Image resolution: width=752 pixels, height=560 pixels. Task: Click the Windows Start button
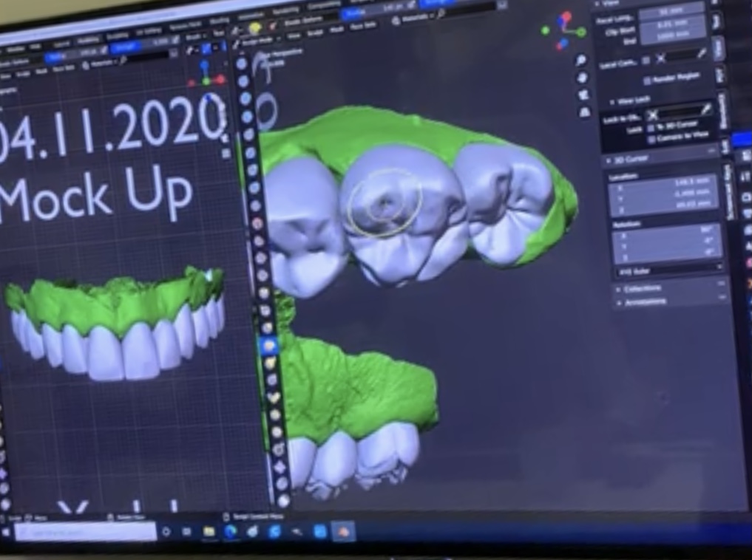pyautogui.click(x=6, y=532)
